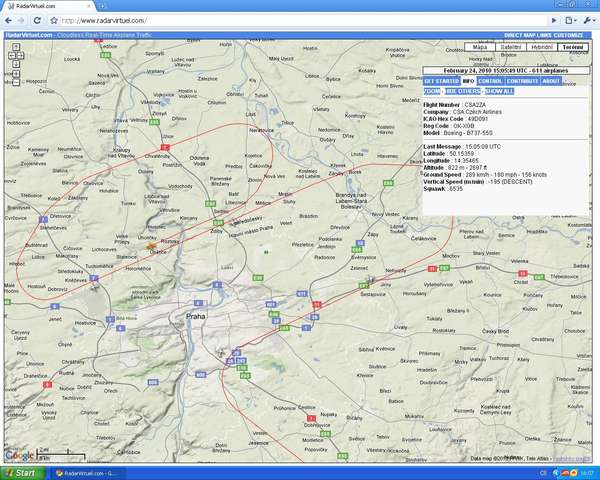Switch map type to Mapa
Viewport: 600px width, 480px height.
click(480, 47)
